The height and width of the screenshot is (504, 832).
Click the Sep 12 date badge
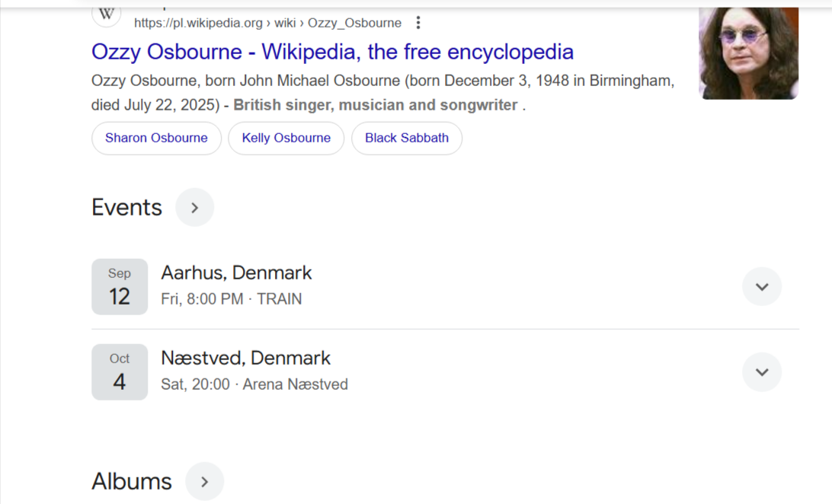click(x=120, y=287)
